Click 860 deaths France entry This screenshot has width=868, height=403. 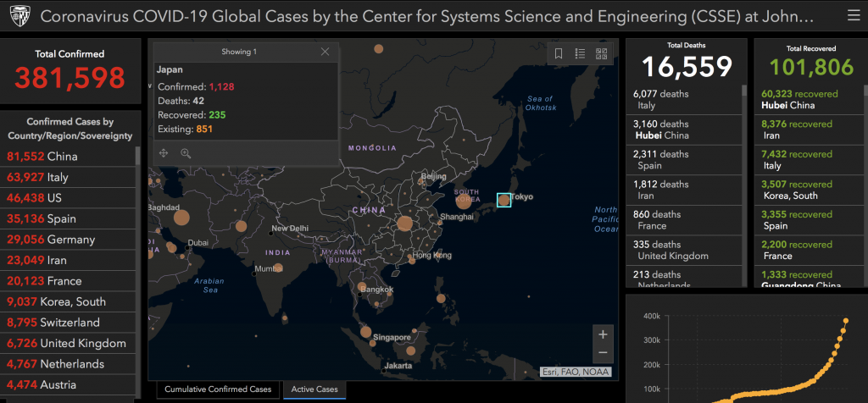(x=684, y=220)
